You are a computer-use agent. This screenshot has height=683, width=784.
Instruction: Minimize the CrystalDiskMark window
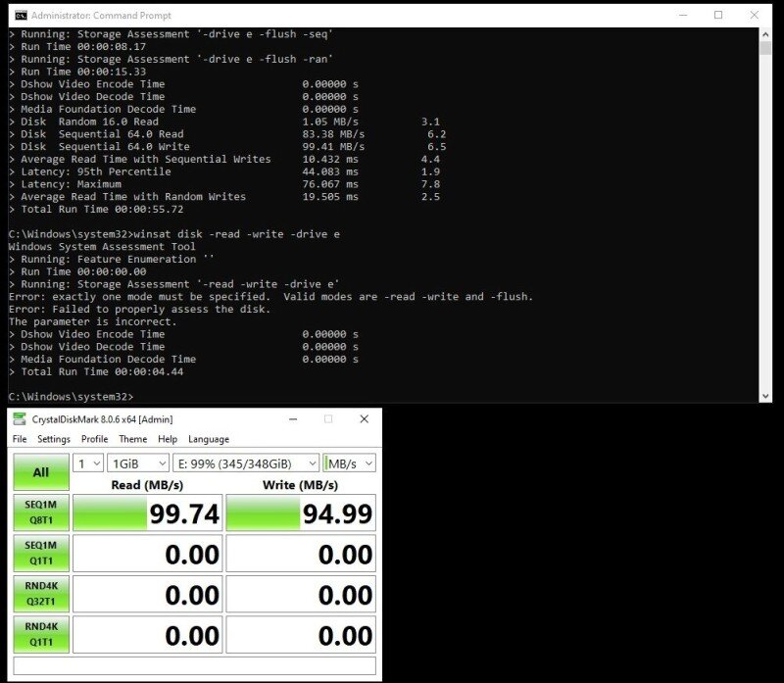293,419
